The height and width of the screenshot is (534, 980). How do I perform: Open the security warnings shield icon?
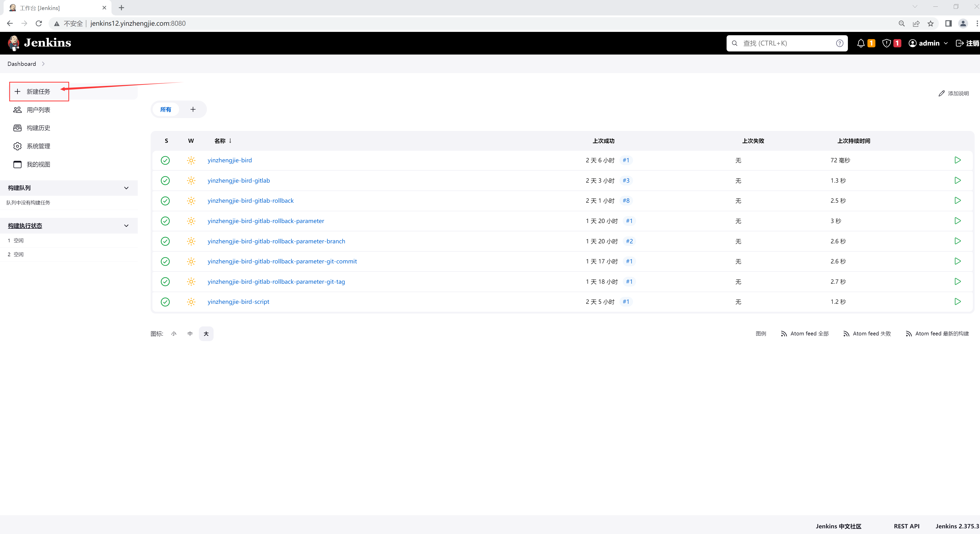click(x=886, y=43)
